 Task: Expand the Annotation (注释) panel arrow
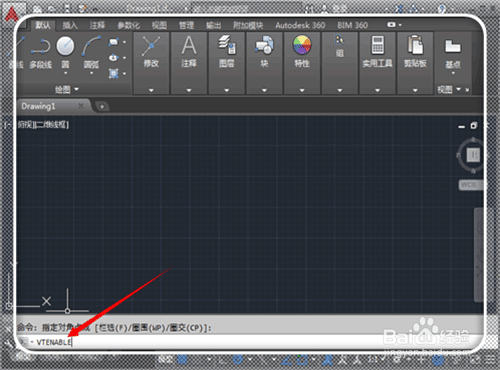(x=189, y=90)
